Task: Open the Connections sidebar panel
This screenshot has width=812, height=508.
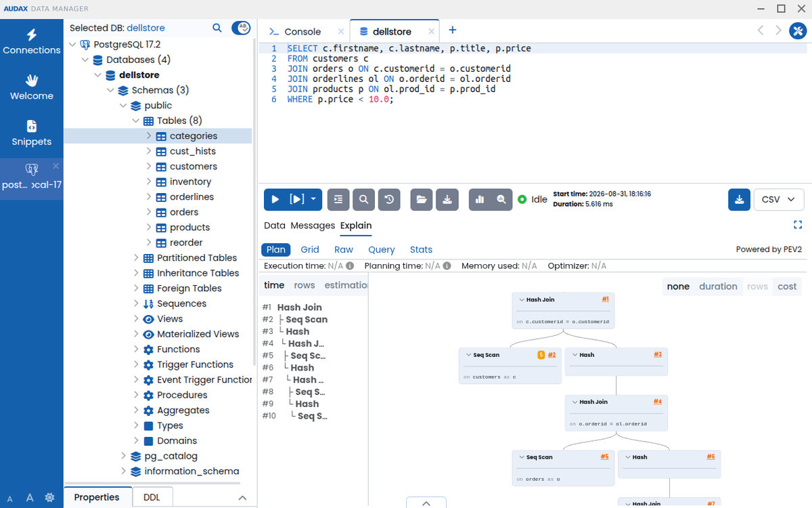Action: [x=31, y=41]
